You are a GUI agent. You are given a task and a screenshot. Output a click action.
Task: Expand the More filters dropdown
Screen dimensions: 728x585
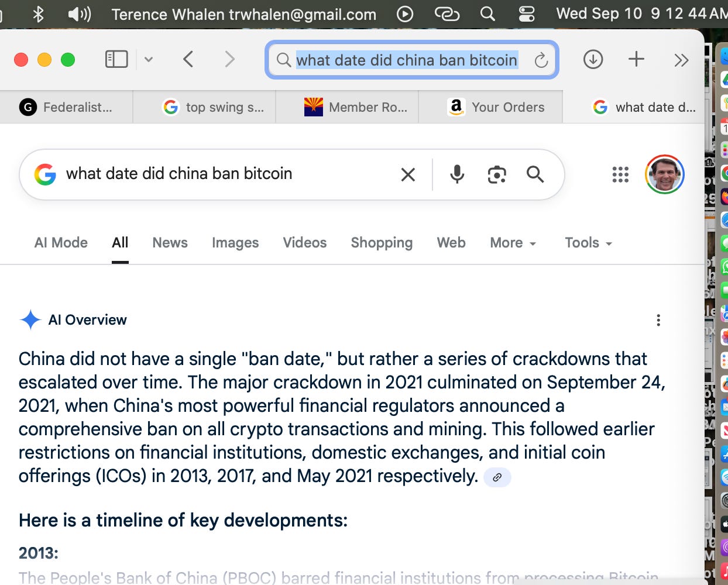click(513, 243)
